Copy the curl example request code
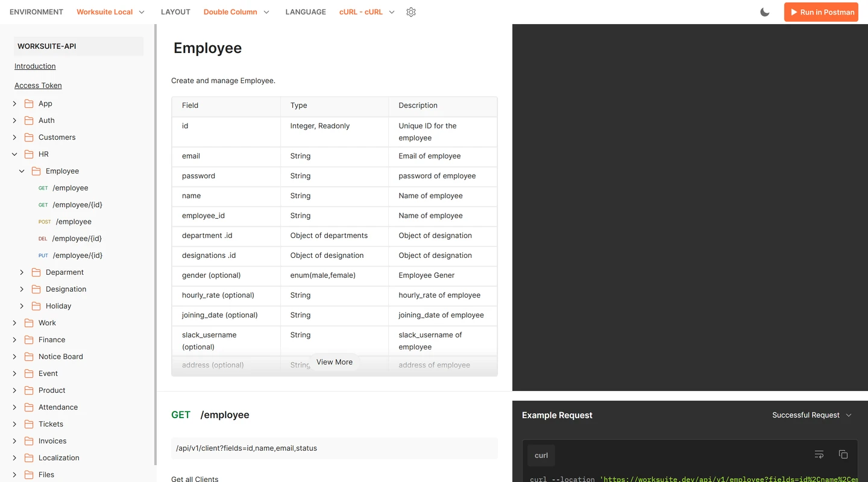868x482 pixels. click(843, 454)
